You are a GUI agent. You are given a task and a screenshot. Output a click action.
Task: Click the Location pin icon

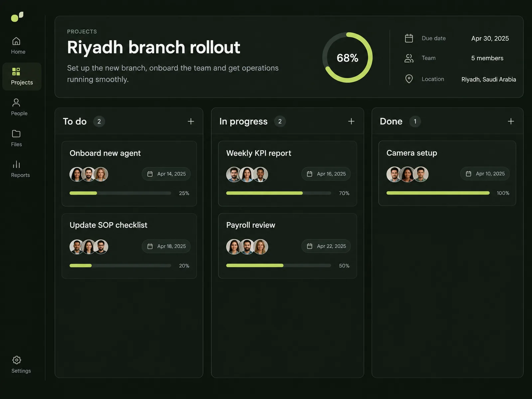click(x=409, y=79)
